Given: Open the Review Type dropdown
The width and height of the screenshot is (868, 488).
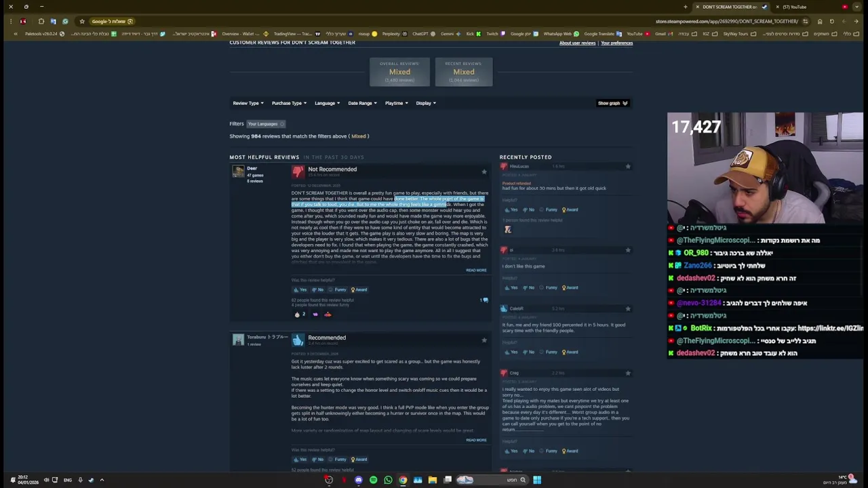Looking at the screenshot, I should pos(248,103).
